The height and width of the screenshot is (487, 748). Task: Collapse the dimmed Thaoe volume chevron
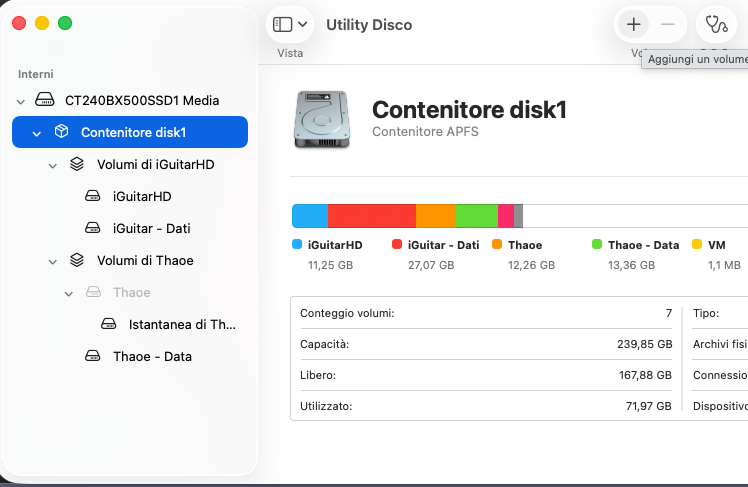[69, 294]
